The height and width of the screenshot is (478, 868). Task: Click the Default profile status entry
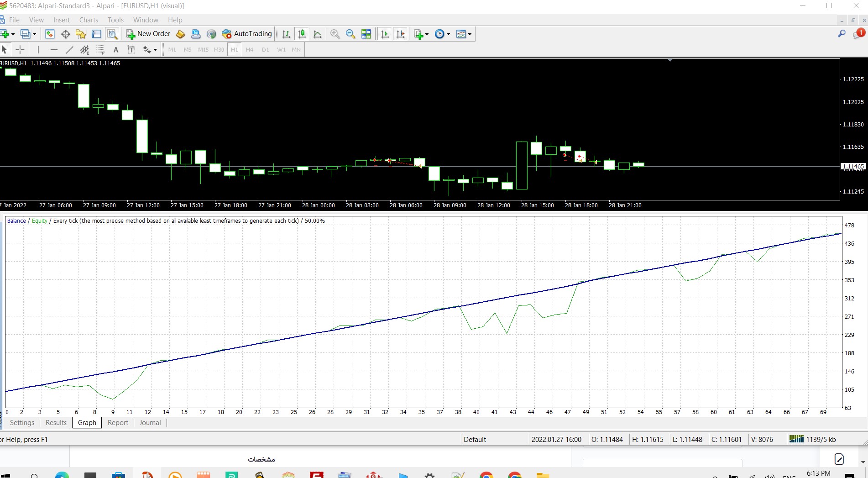475,440
